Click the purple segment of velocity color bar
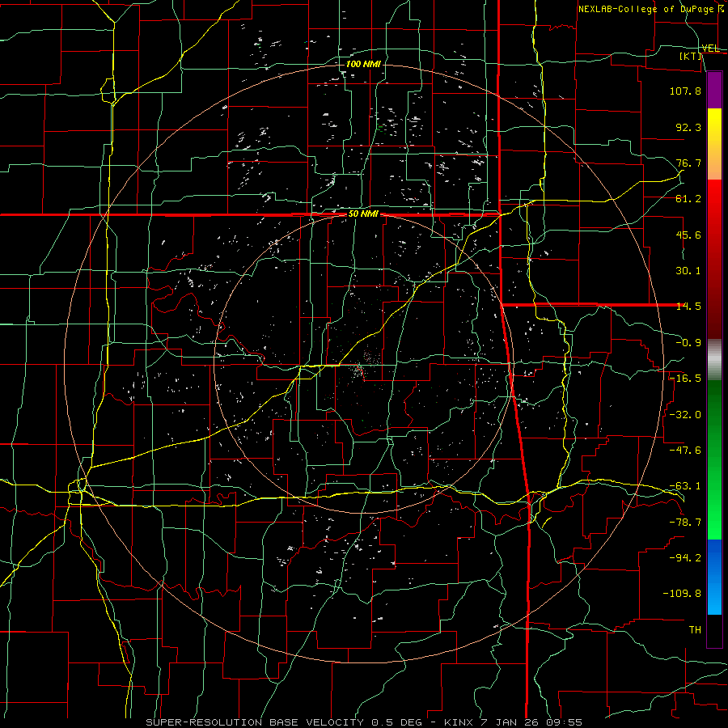Viewport: 728px width, 728px height. pyautogui.click(x=714, y=90)
